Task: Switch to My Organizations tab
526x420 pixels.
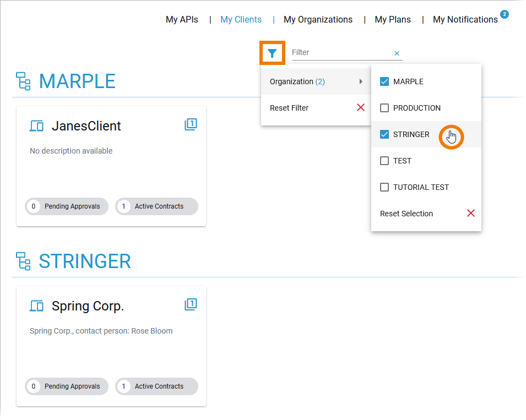Action: coord(318,19)
